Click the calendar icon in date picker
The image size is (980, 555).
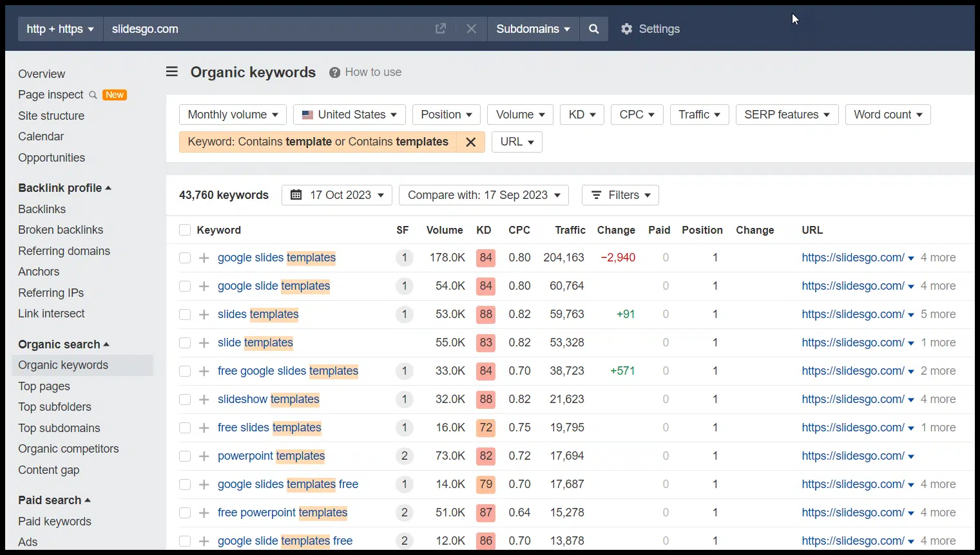pyautogui.click(x=296, y=195)
